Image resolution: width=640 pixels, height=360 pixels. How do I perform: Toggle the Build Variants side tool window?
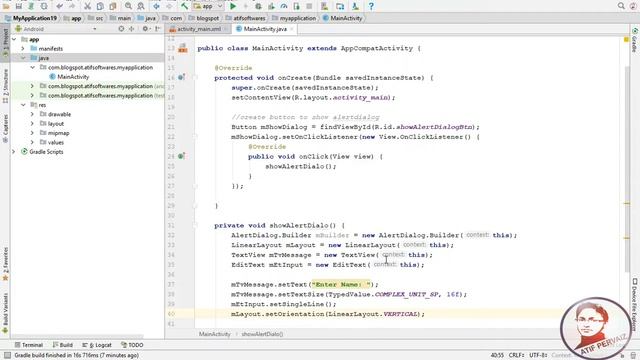(5, 313)
